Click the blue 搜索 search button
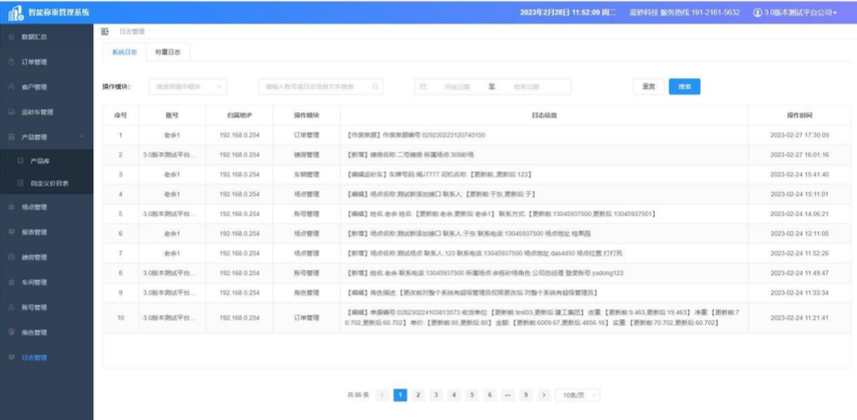The height and width of the screenshot is (420, 857). [684, 86]
